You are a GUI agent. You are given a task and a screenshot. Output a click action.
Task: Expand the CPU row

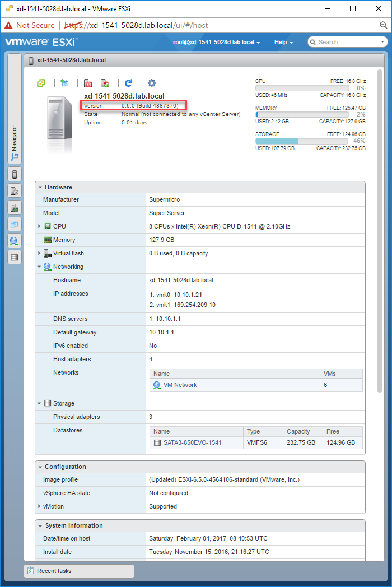point(39,226)
